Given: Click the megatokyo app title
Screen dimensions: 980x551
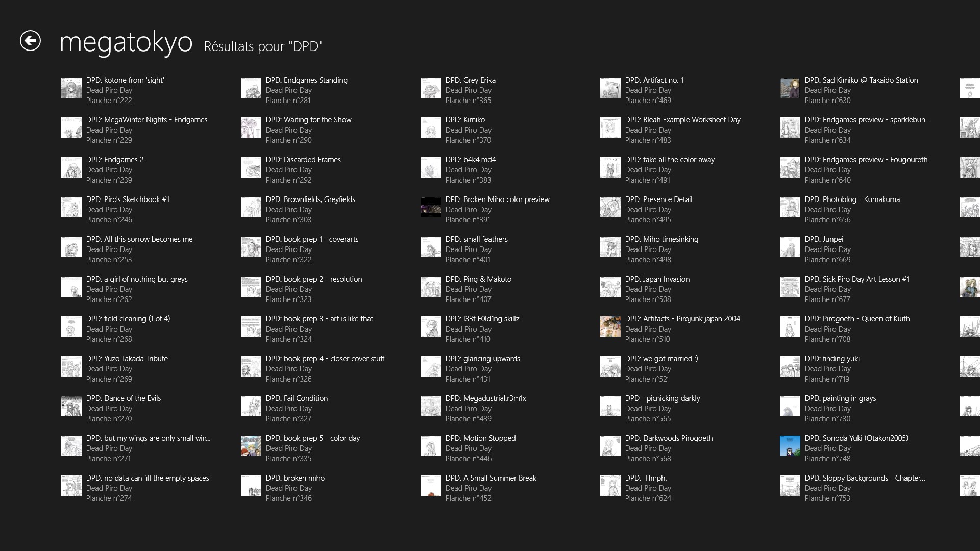Looking at the screenshot, I should [x=126, y=42].
